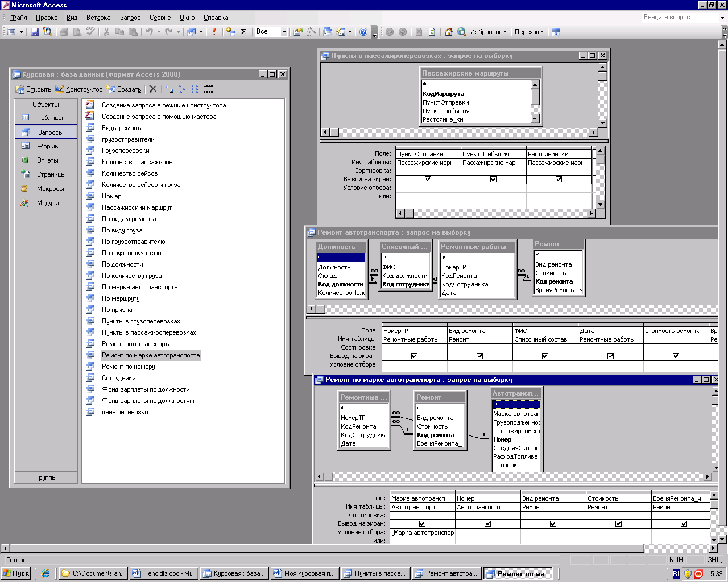Screen dimensions: 728x582
Task: Open the Запрос menu
Action: (130, 18)
